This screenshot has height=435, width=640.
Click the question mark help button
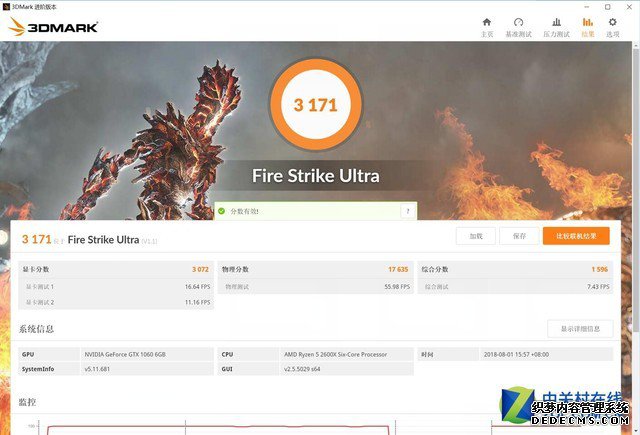point(407,211)
